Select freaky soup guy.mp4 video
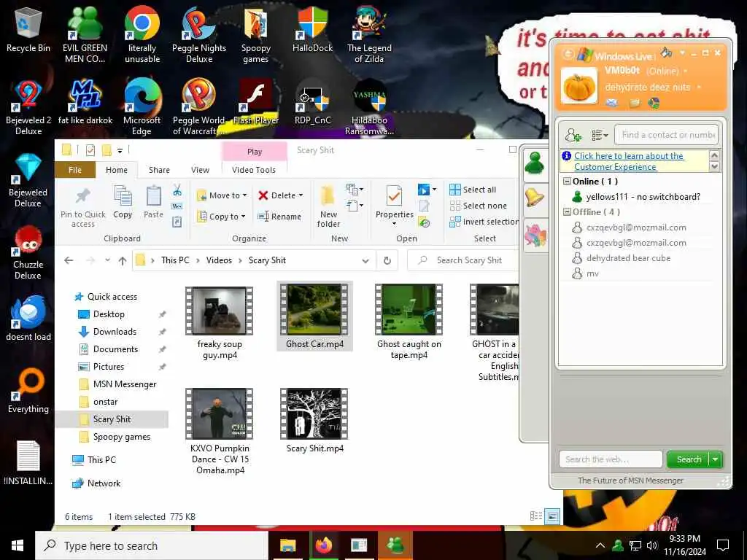This screenshot has width=747, height=560. [x=219, y=323]
